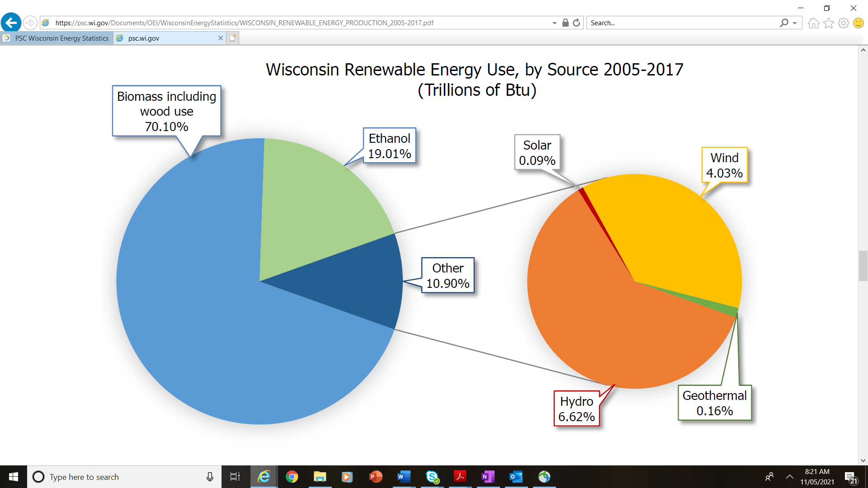
Task: Click the search magnifier icon
Action: click(784, 23)
